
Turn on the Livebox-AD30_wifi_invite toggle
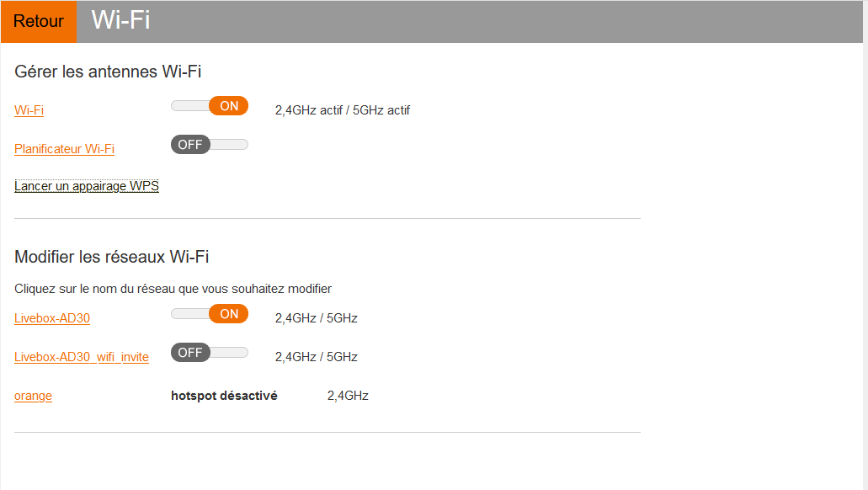click(210, 353)
